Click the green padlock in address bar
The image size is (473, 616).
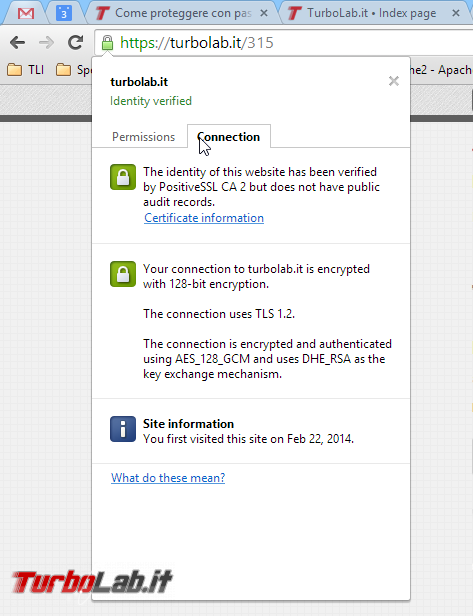click(107, 43)
